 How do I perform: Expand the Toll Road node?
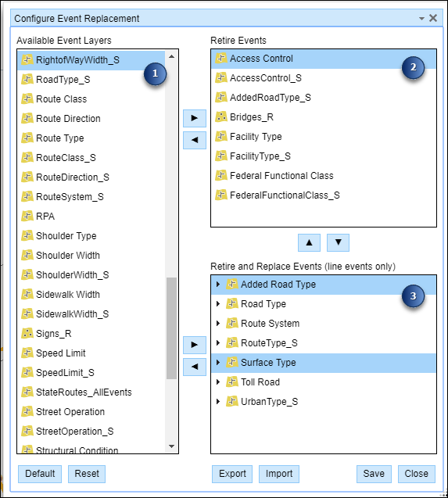(x=218, y=382)
